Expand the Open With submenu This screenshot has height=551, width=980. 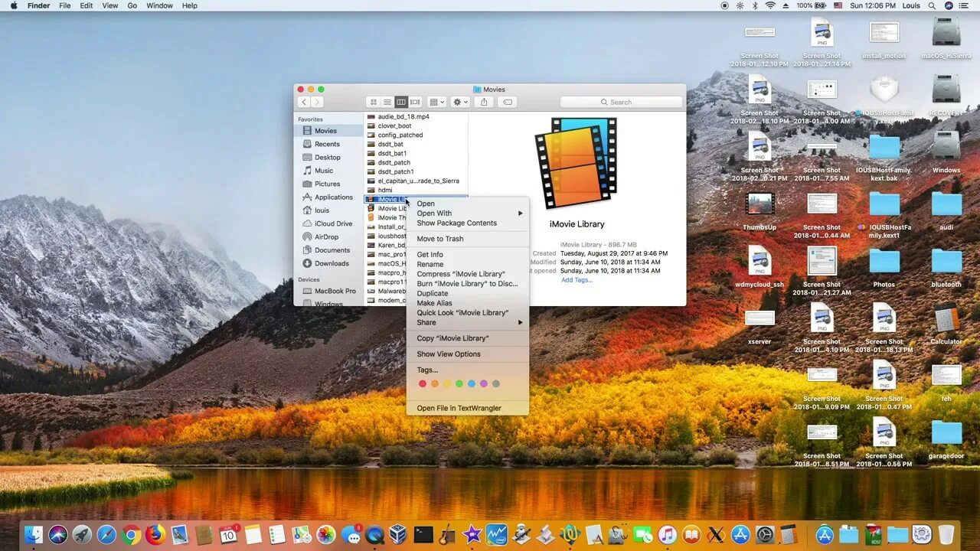467,214
